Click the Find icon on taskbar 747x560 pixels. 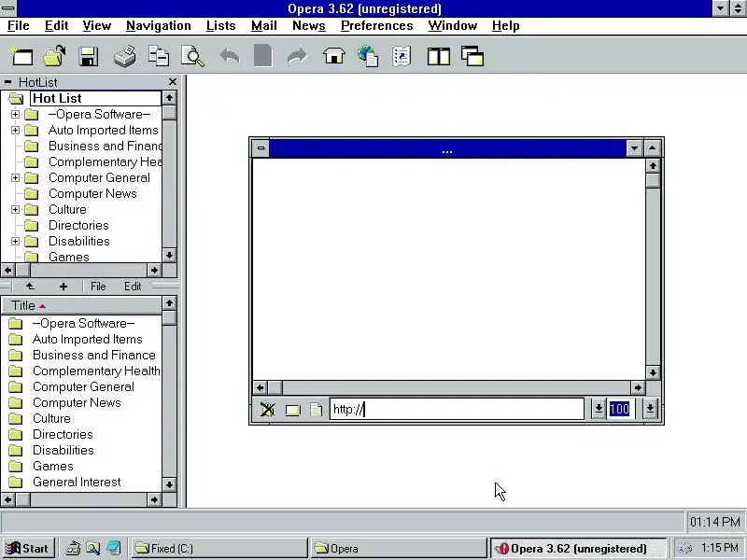click(92, 548)
